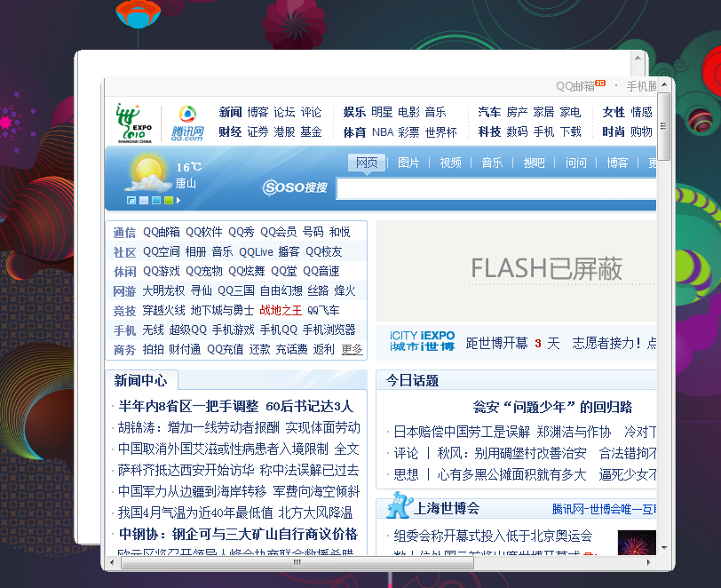721x588 pixels.
Task: Open the 财经 top navigation link
Action: (230, 132)
